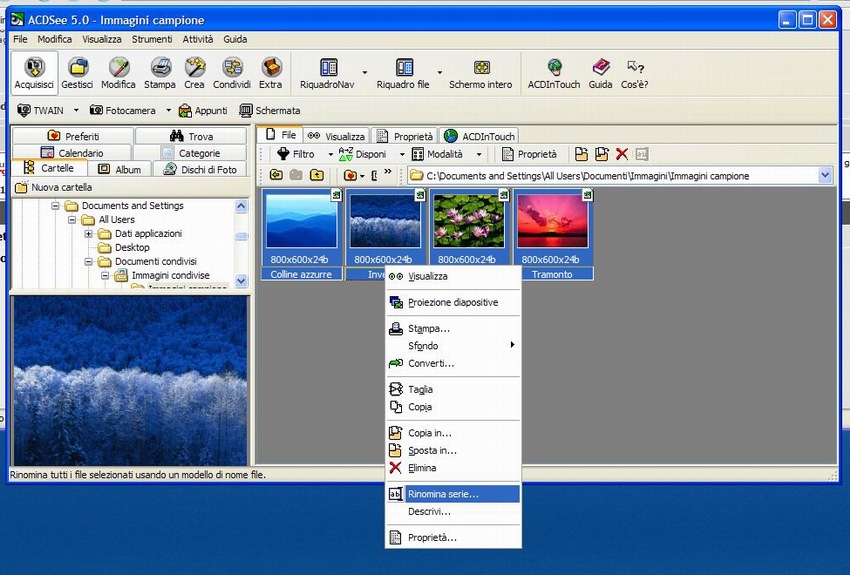Click the favorites heart folder icon
Viewport: 850px width, 575px height.
click(350, 175)
